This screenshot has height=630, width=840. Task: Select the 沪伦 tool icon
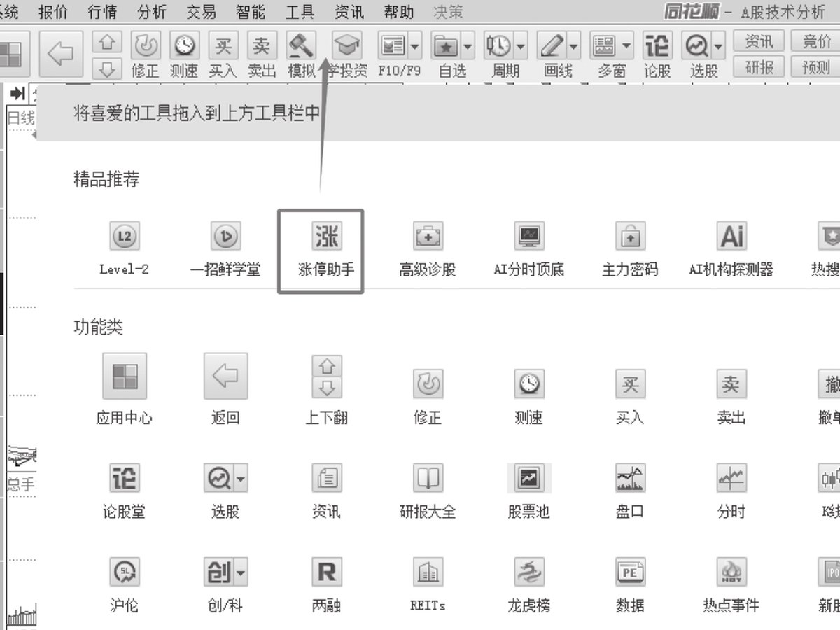[125, 572]
